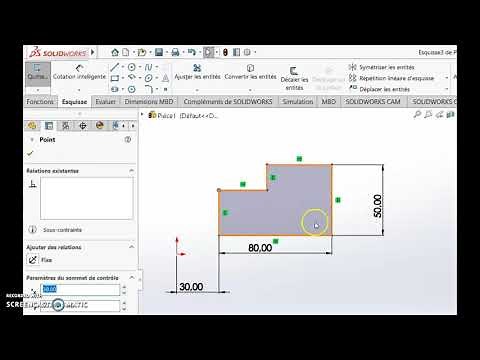Viewport: 480px width, 360px height.
Task: Open PropertyManager tab icon
Action: click(49, 126)
